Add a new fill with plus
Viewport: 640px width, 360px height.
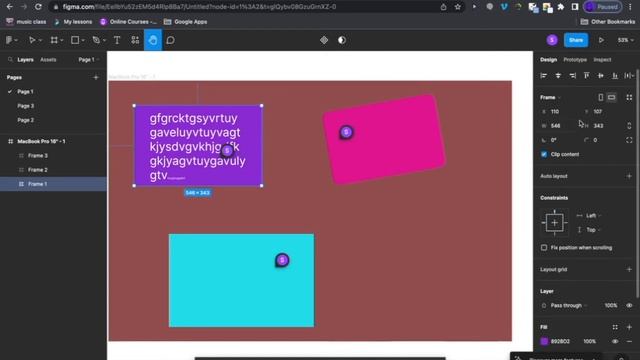pos(629,327)
